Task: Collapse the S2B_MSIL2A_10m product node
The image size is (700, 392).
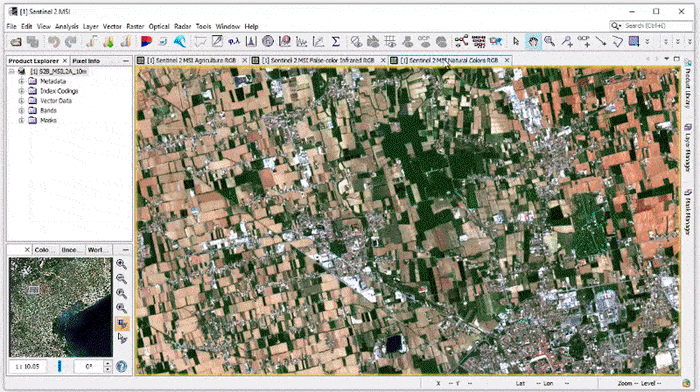Action: pos(12,71)
